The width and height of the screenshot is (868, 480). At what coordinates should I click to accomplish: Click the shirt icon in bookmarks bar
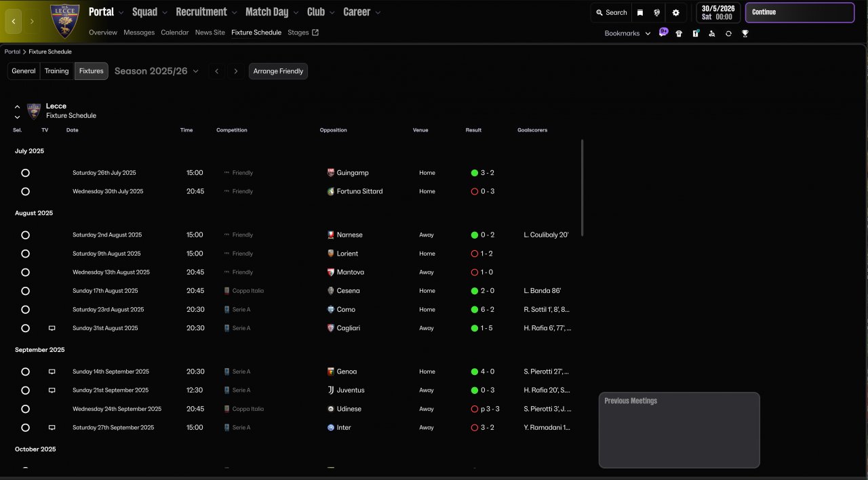[679, 33]
